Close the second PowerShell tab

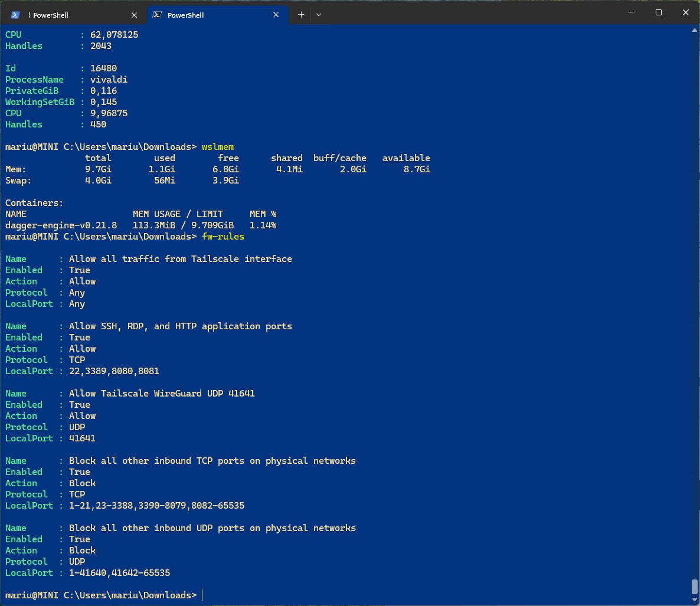pos(276,15)
